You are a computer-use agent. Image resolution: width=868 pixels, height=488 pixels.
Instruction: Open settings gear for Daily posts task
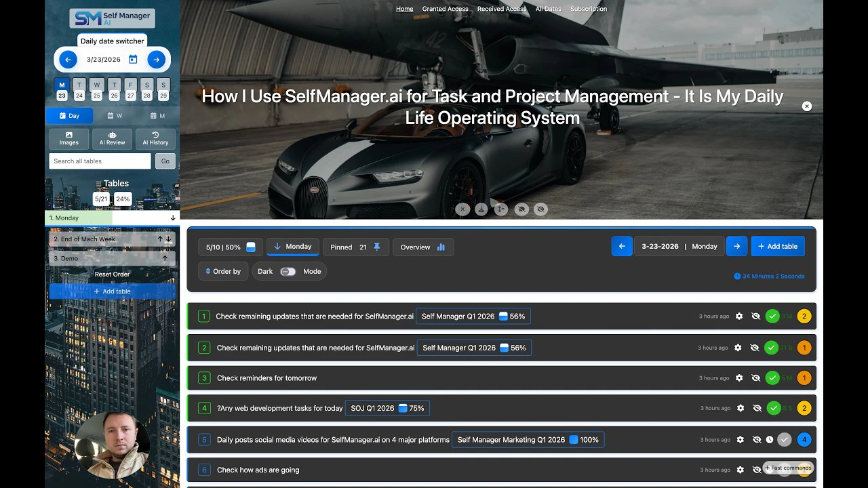[741, 440]
